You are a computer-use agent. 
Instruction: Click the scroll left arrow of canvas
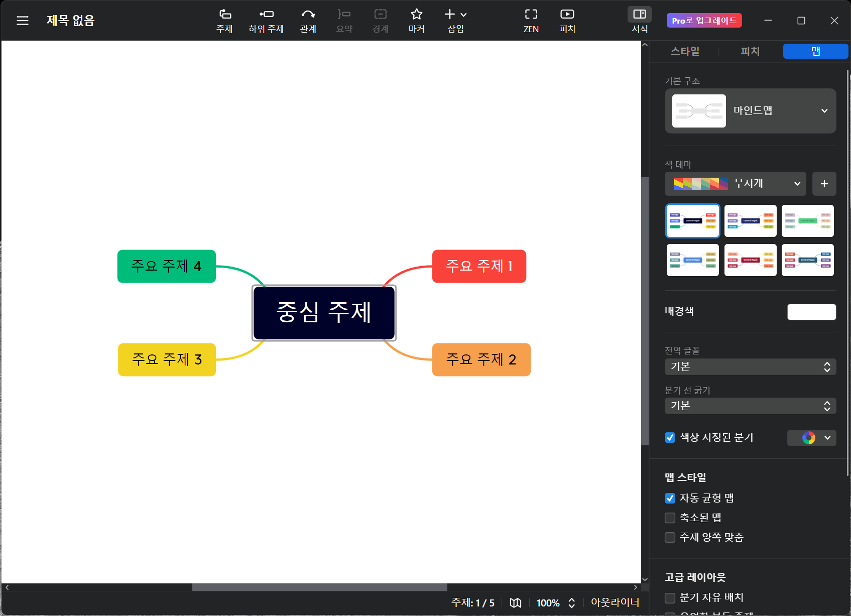(7, 587)
